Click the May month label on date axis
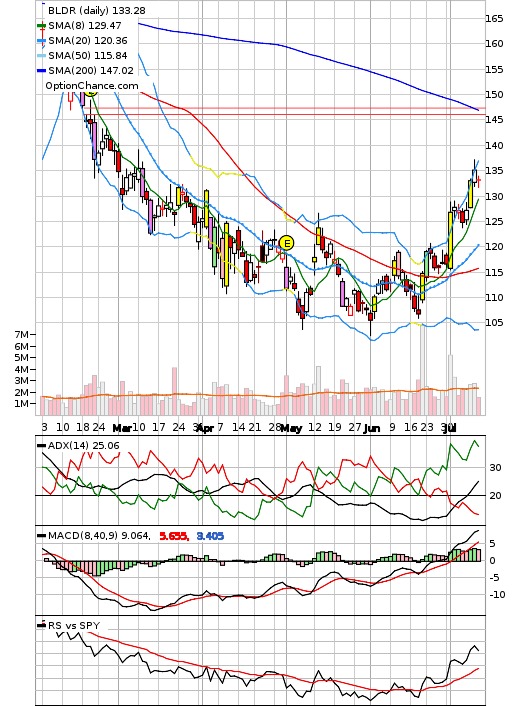Screen dimensions: 526x706 [x=291, y=428]
